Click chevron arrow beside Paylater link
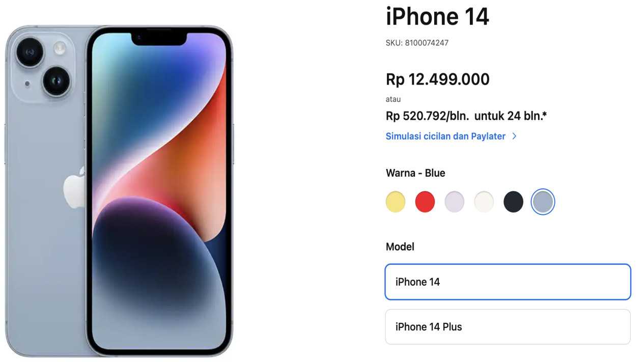Image resolution: width=644 pixels, height=362 pixels. 514,136
